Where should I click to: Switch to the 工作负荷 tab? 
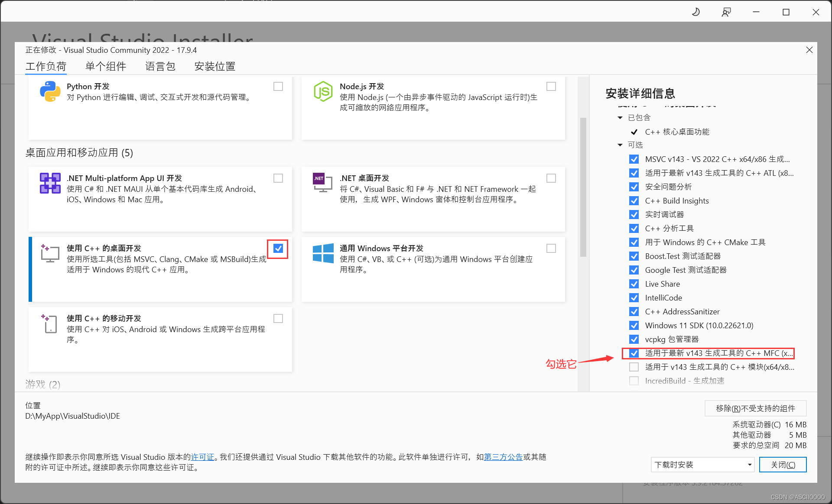click(x=46, y=66)
